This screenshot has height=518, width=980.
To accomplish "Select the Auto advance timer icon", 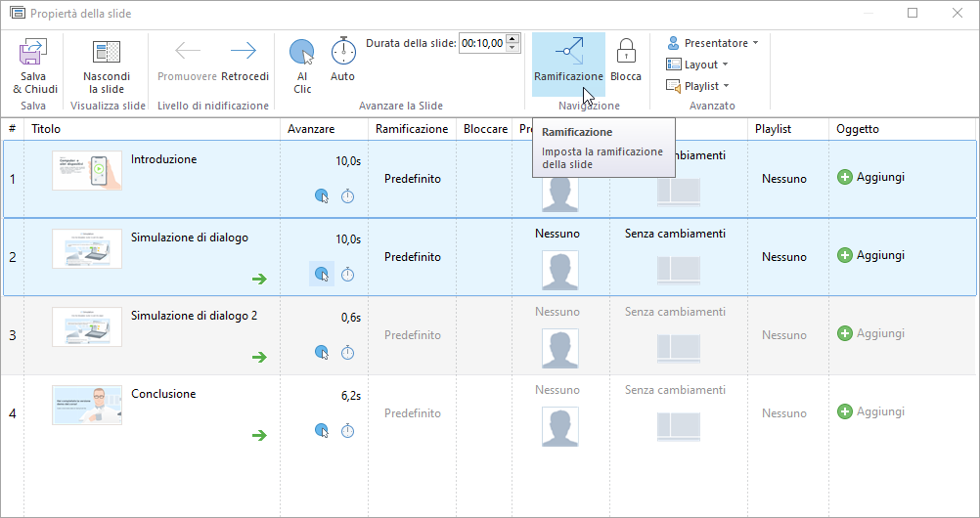I will [343, 51].
